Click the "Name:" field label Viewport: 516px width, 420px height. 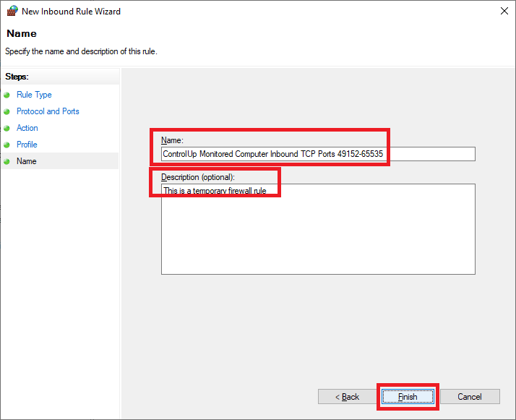173,140
